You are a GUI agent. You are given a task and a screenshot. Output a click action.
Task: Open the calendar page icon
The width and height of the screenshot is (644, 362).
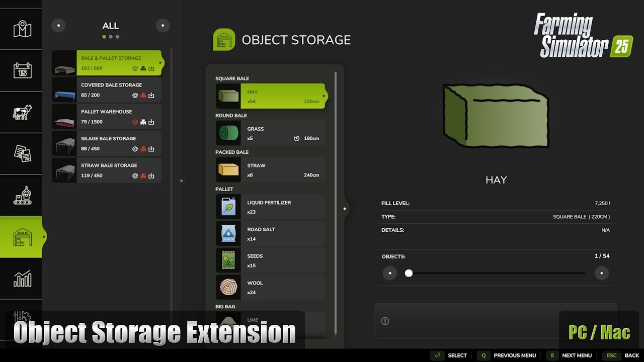coord(22,70)
